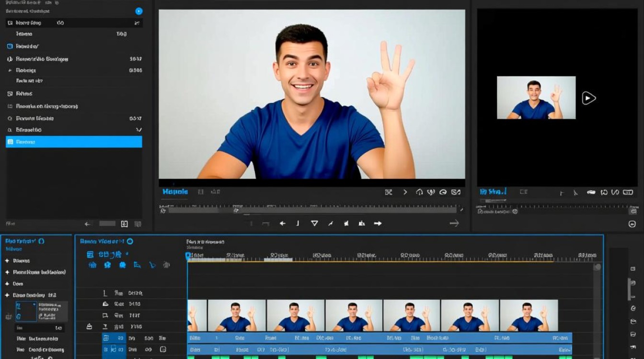Click the right arrow in program monitor transport controls
This screenshot has width=644, height=359.
tap(378, 224)
